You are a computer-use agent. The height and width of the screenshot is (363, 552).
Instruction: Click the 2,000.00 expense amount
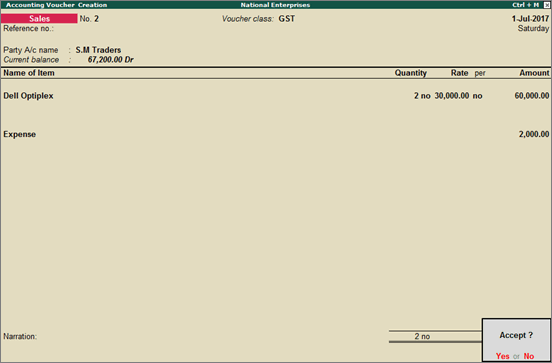(x=534, y=134)
